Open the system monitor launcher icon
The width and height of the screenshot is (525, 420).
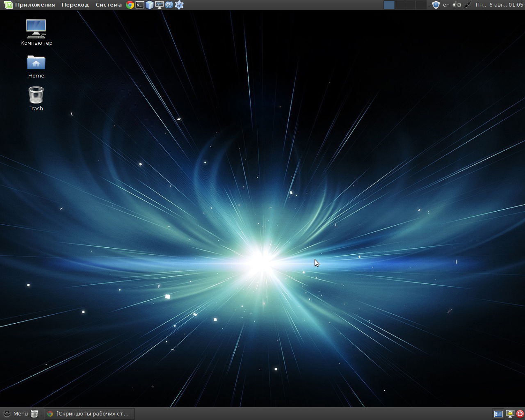pyautogui.click(x=160, y=5)
